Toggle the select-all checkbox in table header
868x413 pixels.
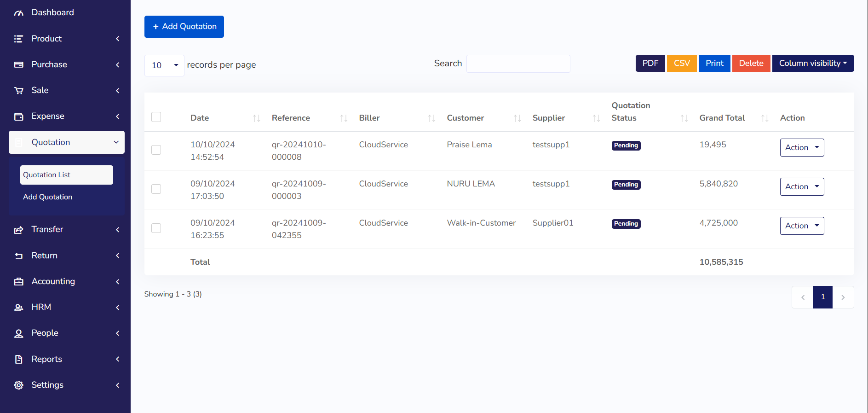(x=156, y=117)
